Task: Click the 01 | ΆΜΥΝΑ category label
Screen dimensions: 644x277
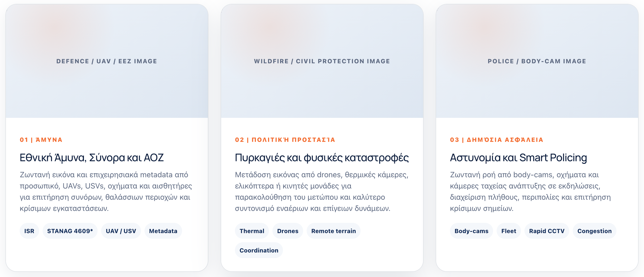Action: pyautogui.click(x=41, y=140)
